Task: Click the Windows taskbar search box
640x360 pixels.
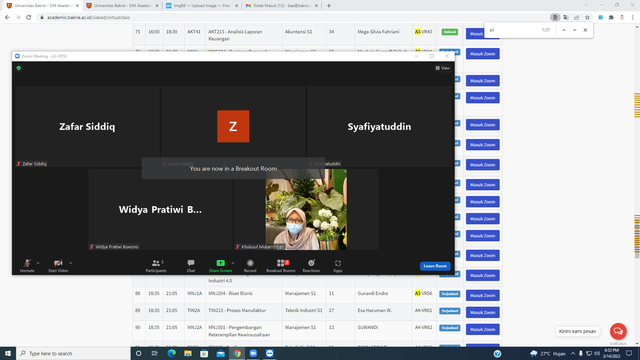Action: click(x=73, y=353)
